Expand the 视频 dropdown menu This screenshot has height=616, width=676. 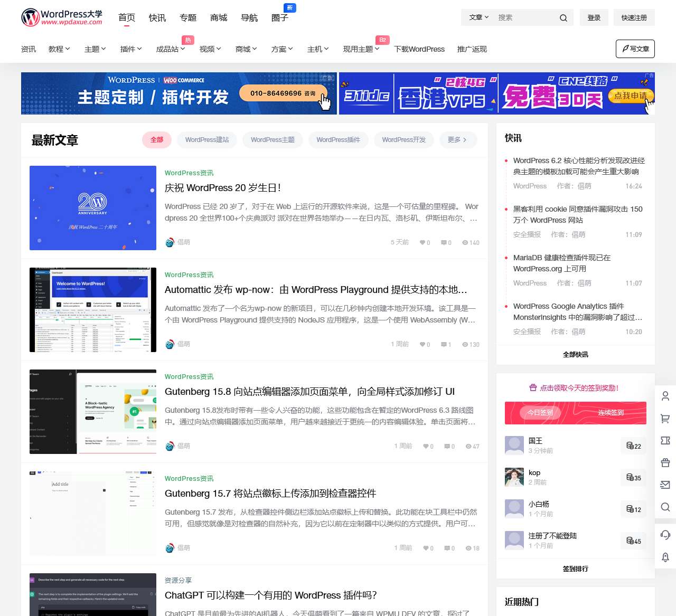pyautogui.click(x=210, y=49)
